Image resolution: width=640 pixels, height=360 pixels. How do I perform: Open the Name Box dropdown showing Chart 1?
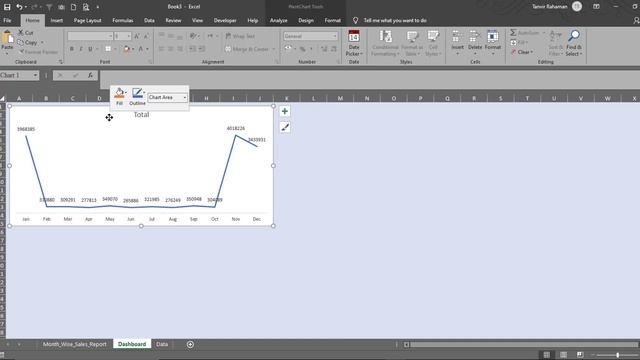click(x=35, y=75)
